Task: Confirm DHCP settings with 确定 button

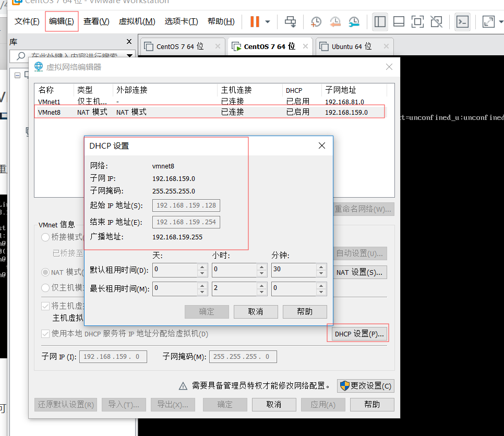Action: point(207,311)
